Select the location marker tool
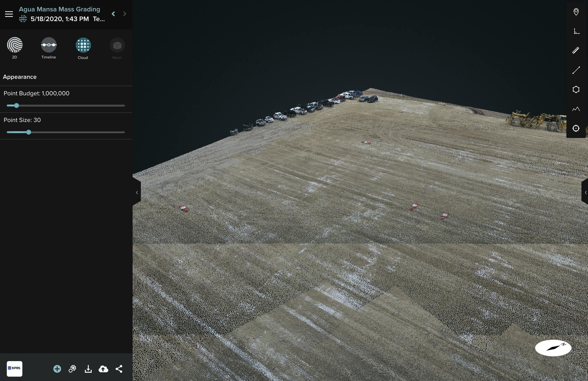 coord(576,12)
